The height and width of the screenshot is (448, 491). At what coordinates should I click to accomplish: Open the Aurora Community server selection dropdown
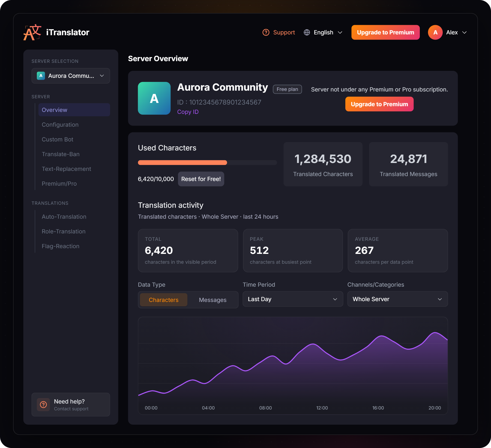71,76
